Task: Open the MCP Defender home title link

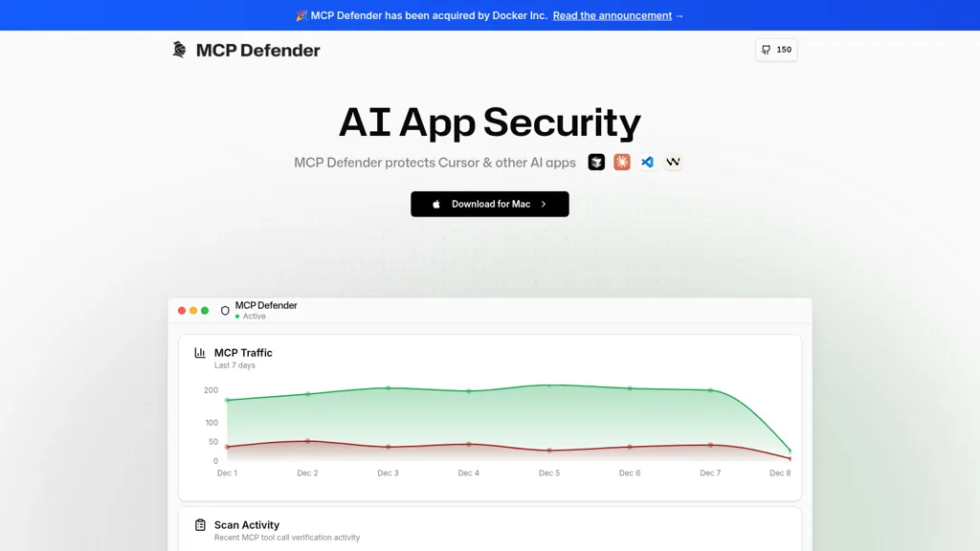Action: pyautogui.click(x=257, y=50)
